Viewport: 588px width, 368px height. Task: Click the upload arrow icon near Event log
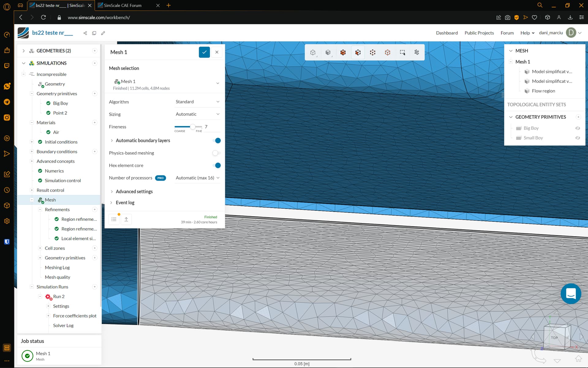pyautogui.click(x=126, y=219)
